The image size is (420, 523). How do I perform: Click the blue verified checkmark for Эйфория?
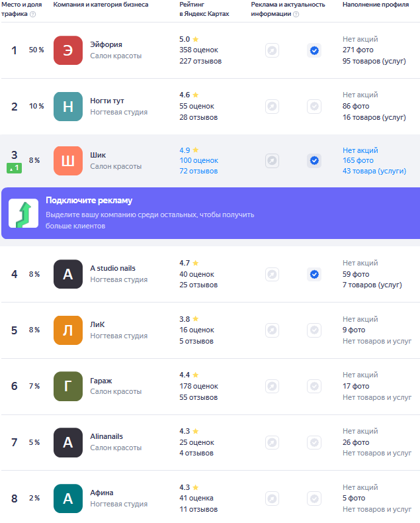point(314,51)
